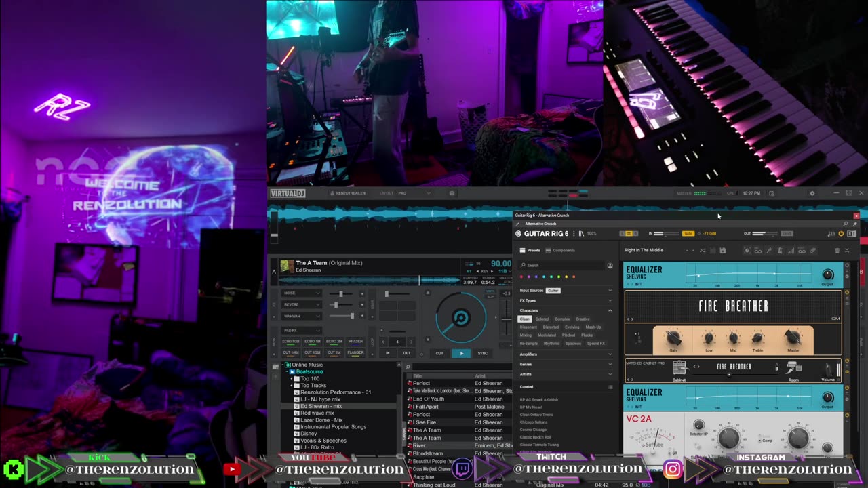Click the Guitar Rig preset search field
The image size is (868, 488).
tap(561, 266)
